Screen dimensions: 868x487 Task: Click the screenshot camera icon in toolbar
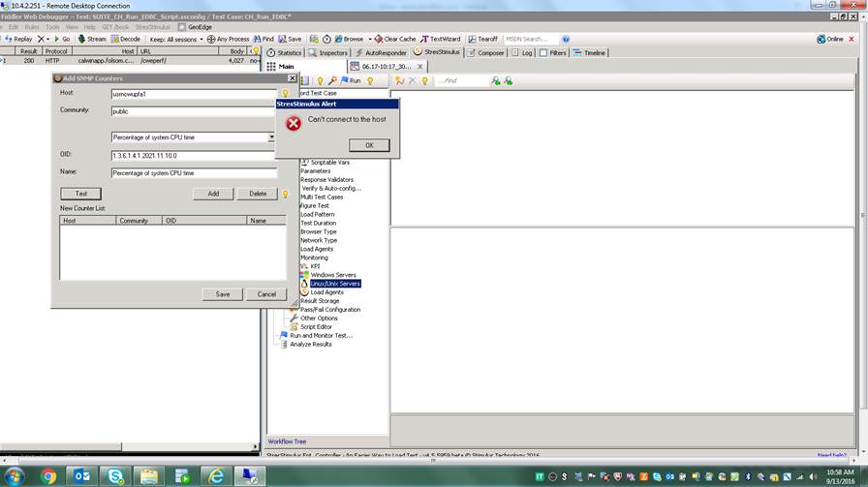(x=314, y=40)
